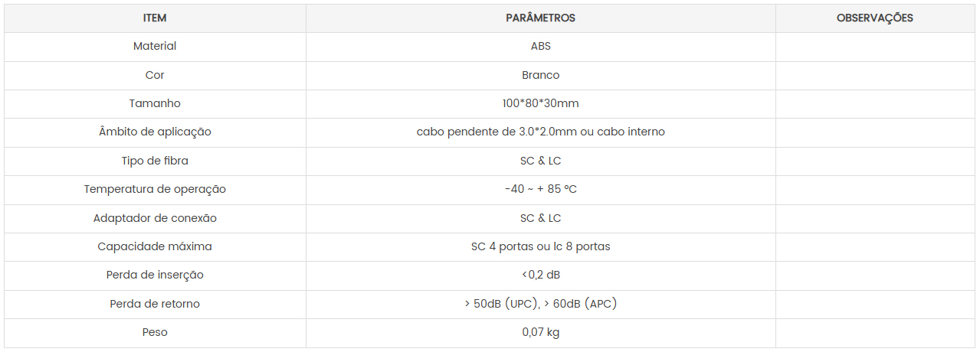Select the PARÂMETROS column header
Image resolution: width=980 pixels, height=352 pixels.
coord(540,18)
